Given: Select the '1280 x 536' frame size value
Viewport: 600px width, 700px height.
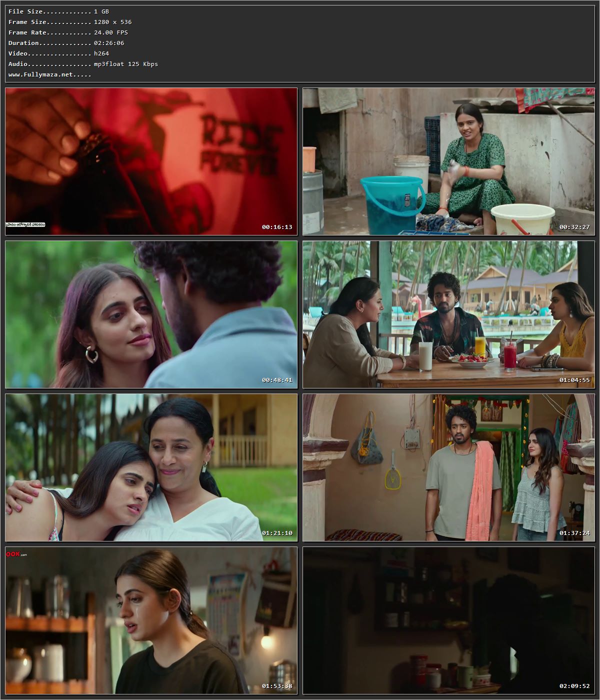Looking at the screenshot, I should (113, 22).
